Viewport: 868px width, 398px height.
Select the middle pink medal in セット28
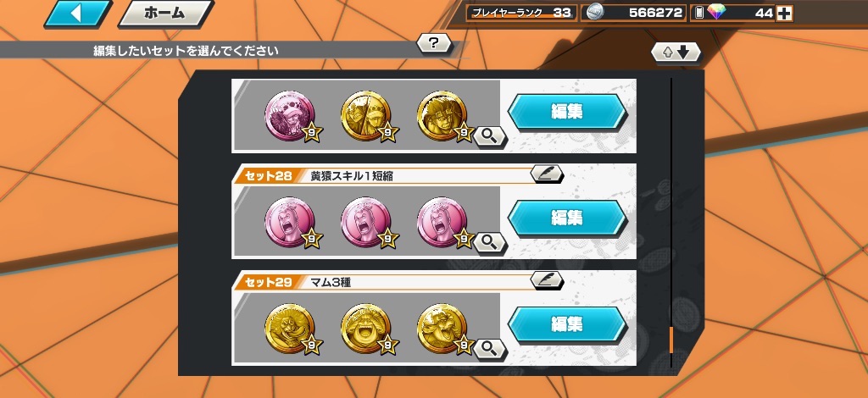(366, 222)
